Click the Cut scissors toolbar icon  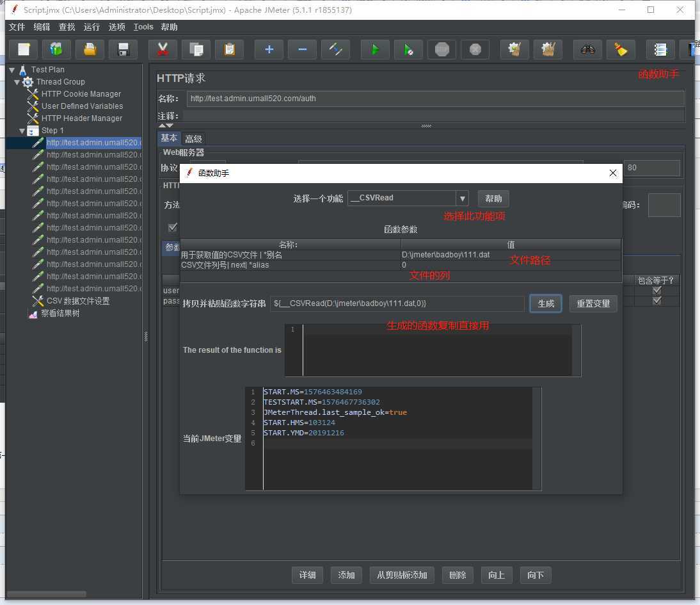click(163, 49)
